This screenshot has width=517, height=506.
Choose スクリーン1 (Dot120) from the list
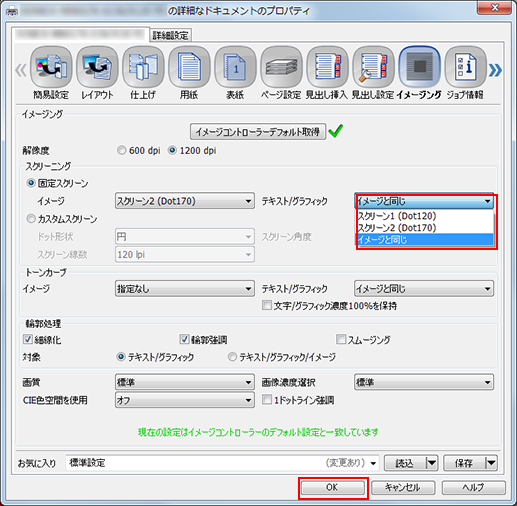[425, 216]
